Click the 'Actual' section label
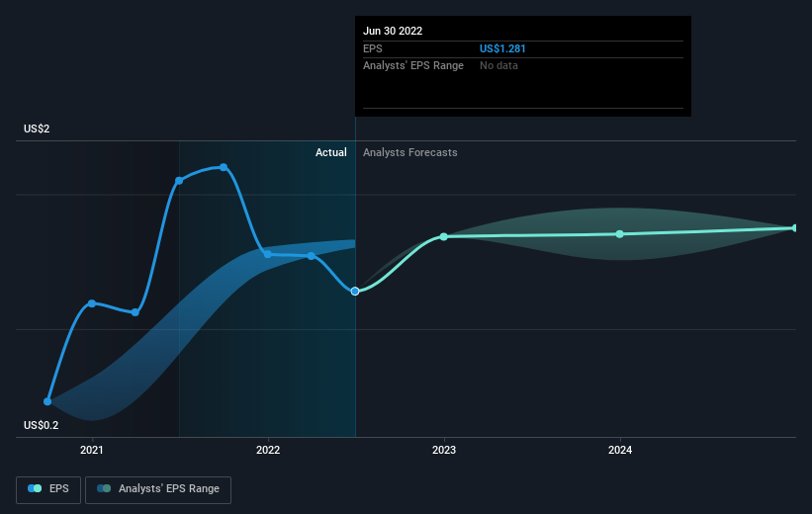812x514 pixels. (x=331, y=152)
